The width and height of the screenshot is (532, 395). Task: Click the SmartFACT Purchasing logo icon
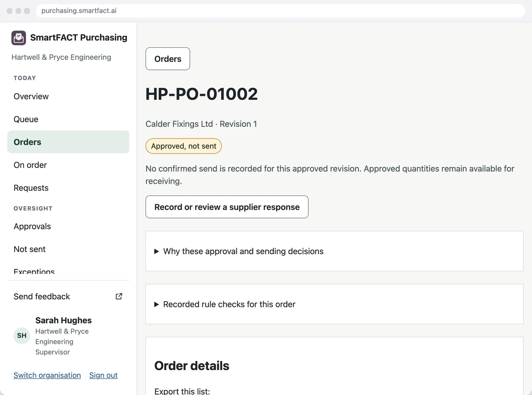19,38
